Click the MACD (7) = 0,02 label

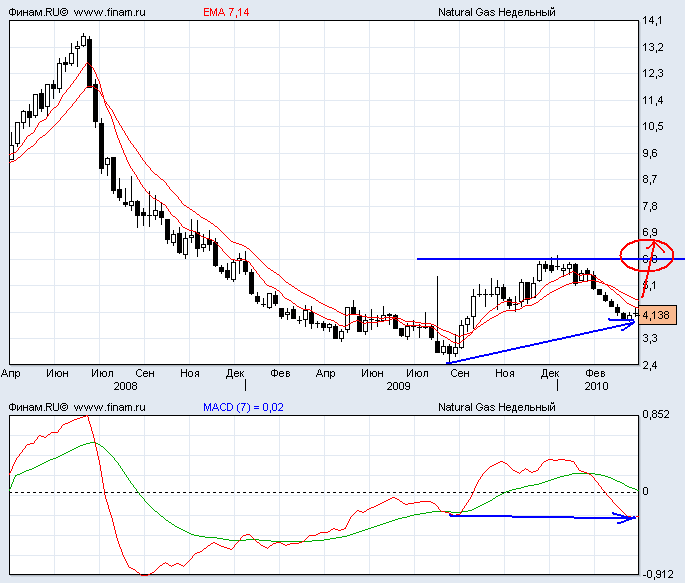point(243,407)
